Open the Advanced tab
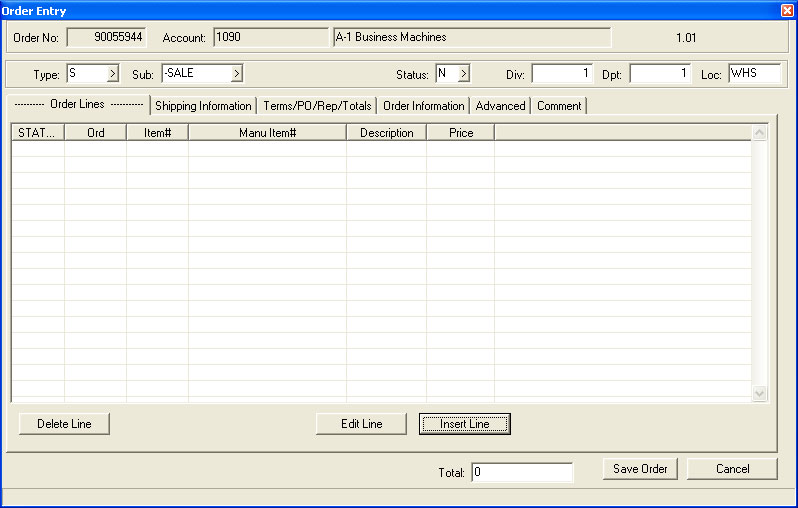 pos(500,106)
